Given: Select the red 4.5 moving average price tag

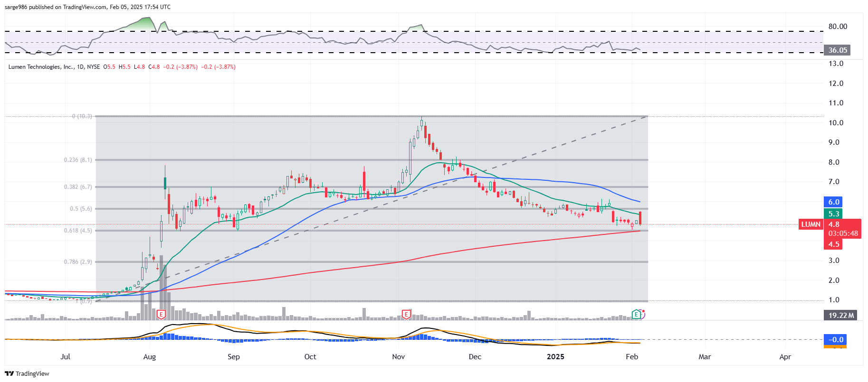Looking at the screenshot, I should coord(834,244).
